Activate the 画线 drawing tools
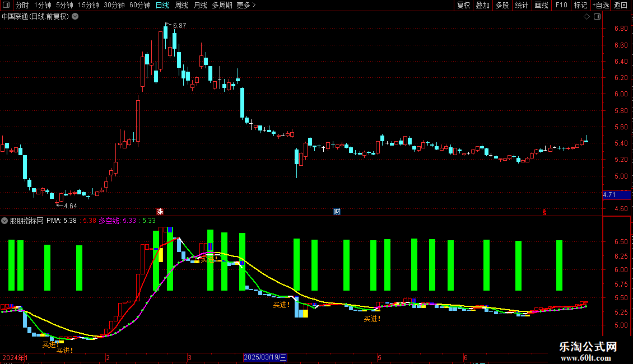Viewport: 633px width, 364px height. pyautogui.click(x=541, y=5)
